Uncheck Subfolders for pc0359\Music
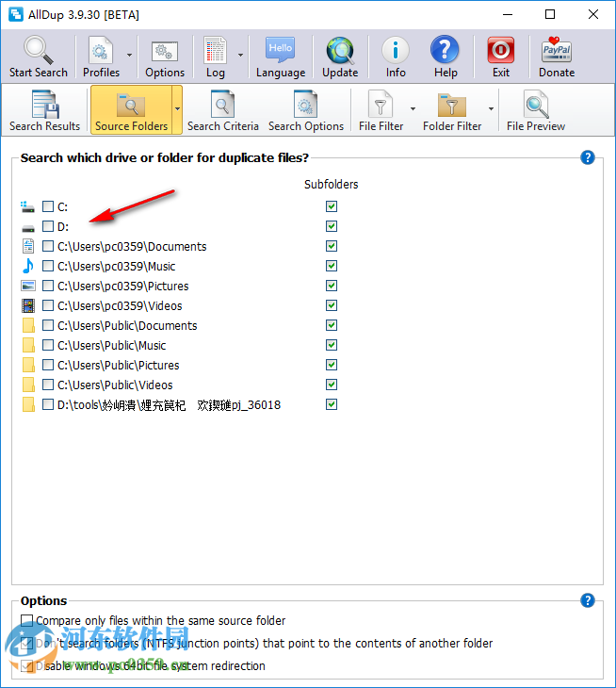 tap(332, 266)
